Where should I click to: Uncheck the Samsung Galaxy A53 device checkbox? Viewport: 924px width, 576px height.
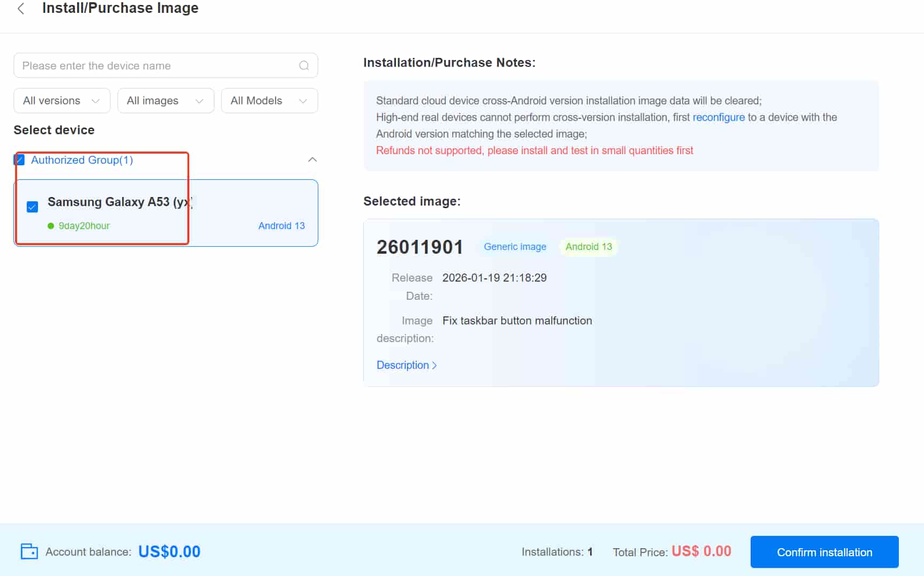coord(32,207)
